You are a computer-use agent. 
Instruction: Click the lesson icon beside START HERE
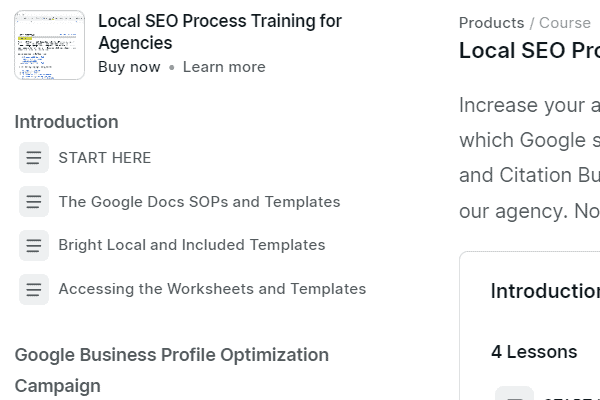pos(34,158)
